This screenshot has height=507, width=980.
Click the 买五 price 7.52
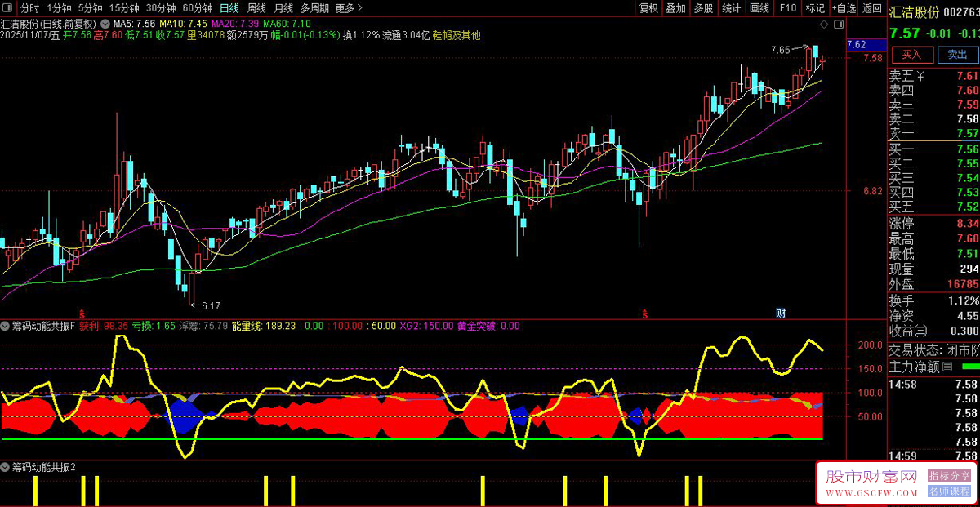968,207
